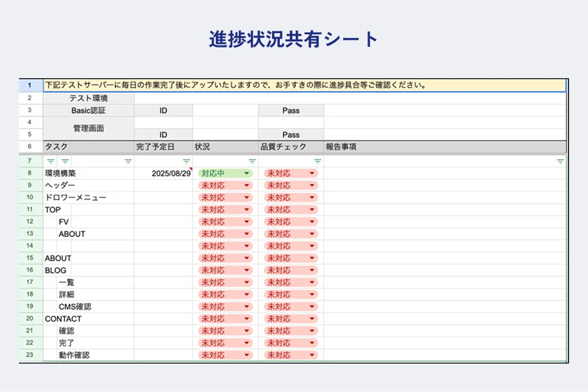
Task: Select row 23 header
Action: tap(30, 355)
